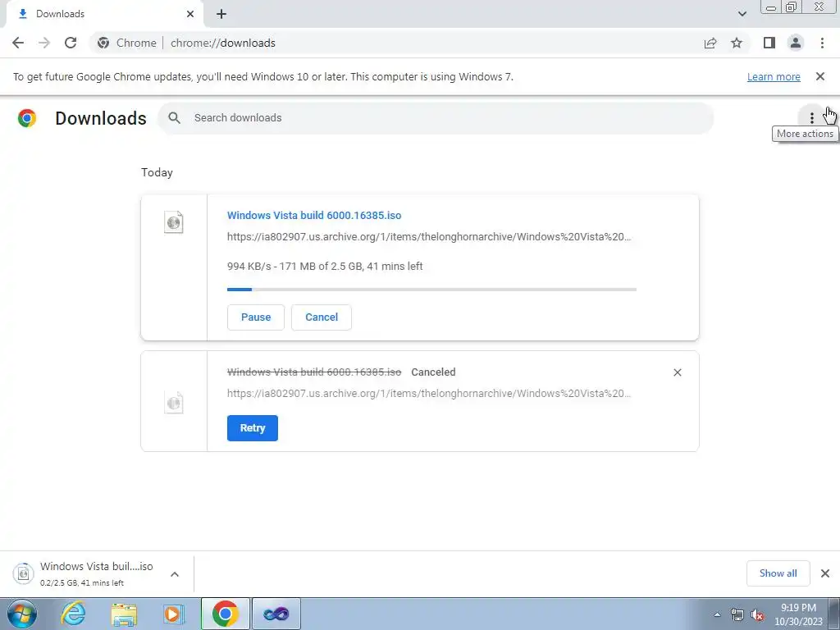This screenshot has width=840, height=630.
Task: Go back using the browser back arrow
Action: pos(18,43)
